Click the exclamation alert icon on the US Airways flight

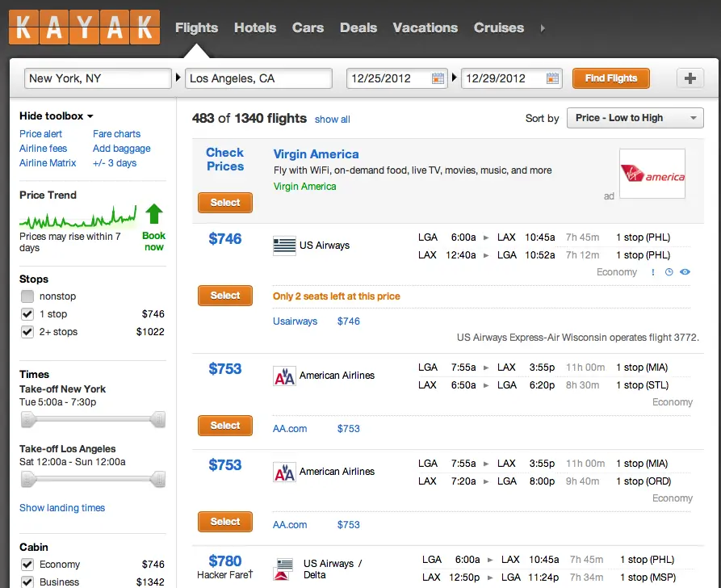coord(653,272)
